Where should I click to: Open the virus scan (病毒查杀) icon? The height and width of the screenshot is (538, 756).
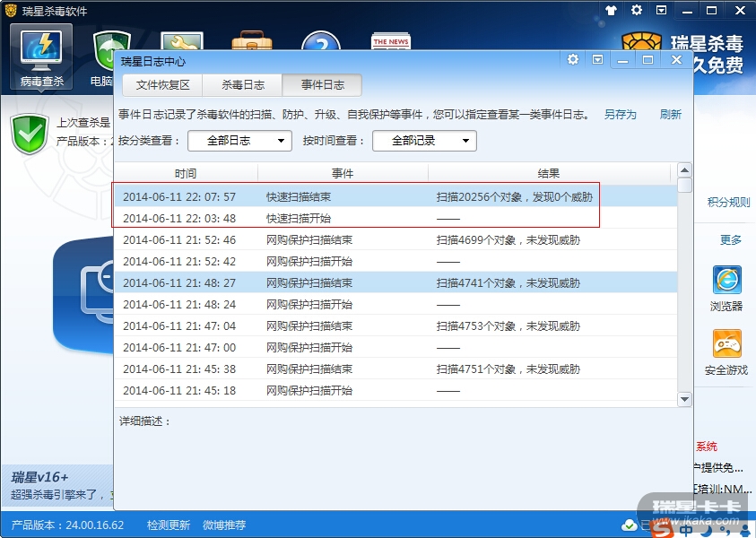click(x=41, y=56)
